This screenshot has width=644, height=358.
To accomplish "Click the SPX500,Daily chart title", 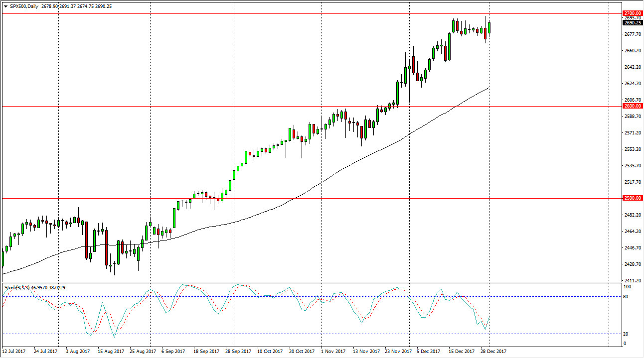I will [24, 6].
